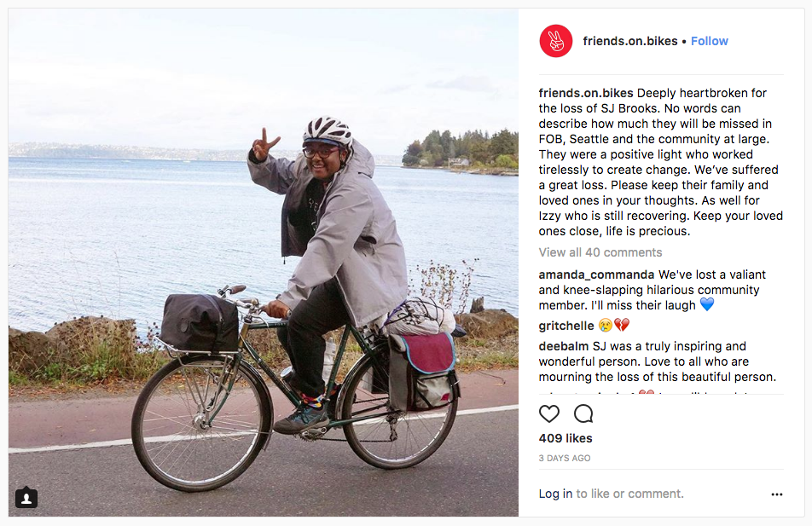Click the friends.on.bikes red profile avatar
The height and width of the screenshot is (526, 812).
(x=555, y=41)
